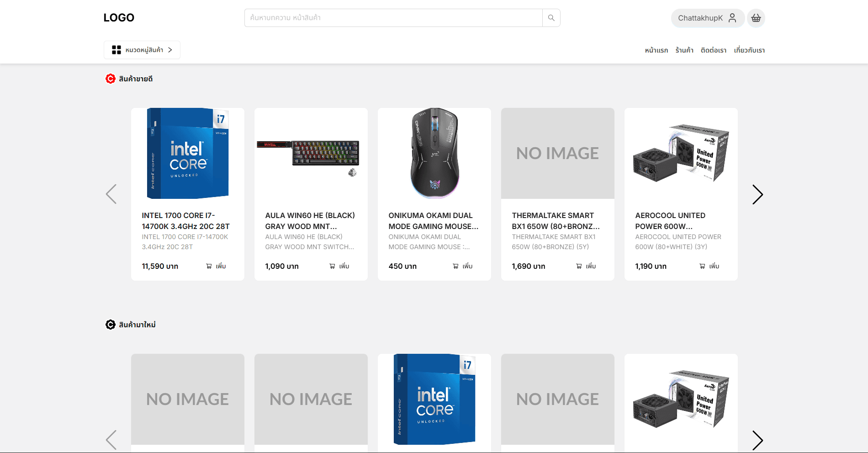Click the 1,690 บาท price
868x453 pixels.
click(529, 266)
